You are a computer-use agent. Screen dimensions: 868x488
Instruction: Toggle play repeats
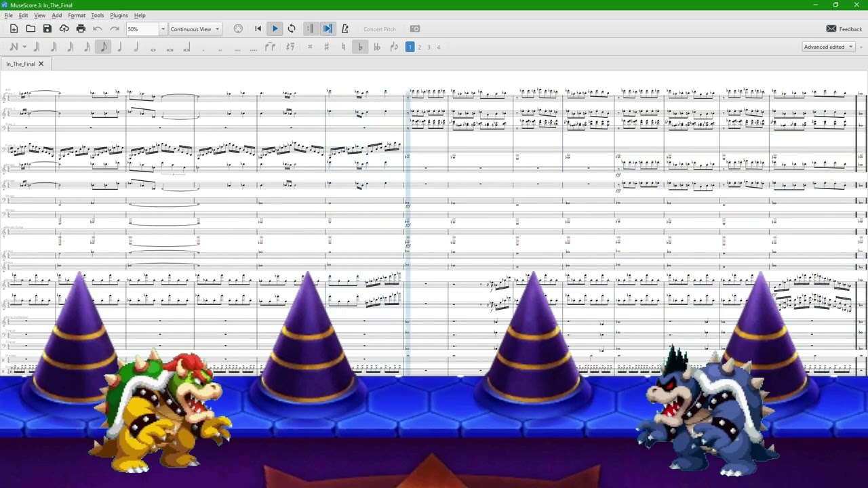coord(310,29)
